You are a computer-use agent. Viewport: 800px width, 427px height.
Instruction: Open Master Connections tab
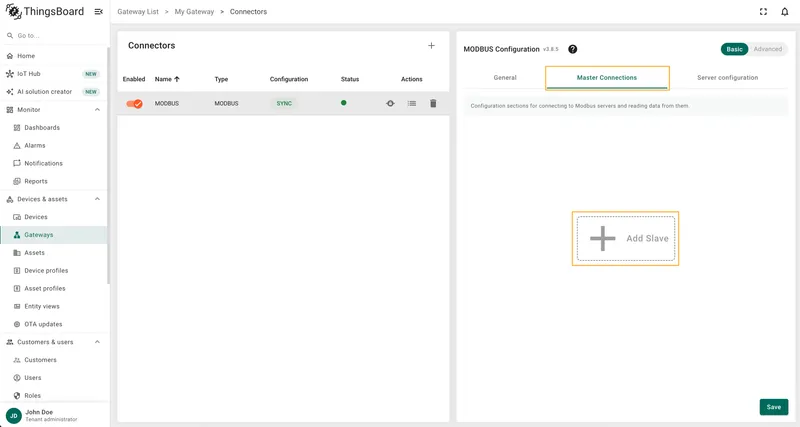[x=607, y=78]
